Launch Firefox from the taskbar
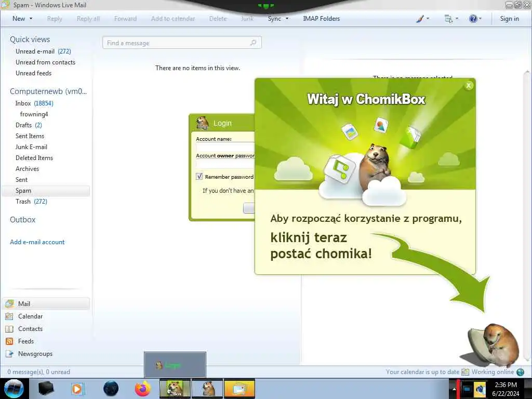 coord(143,389)
